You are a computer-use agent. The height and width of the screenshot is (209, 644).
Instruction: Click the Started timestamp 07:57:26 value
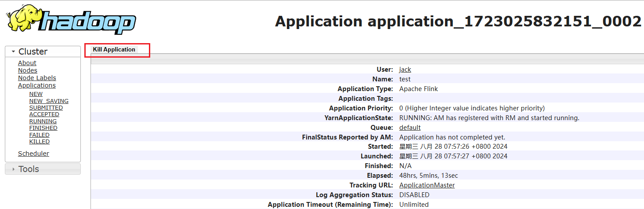coord(453,147)
